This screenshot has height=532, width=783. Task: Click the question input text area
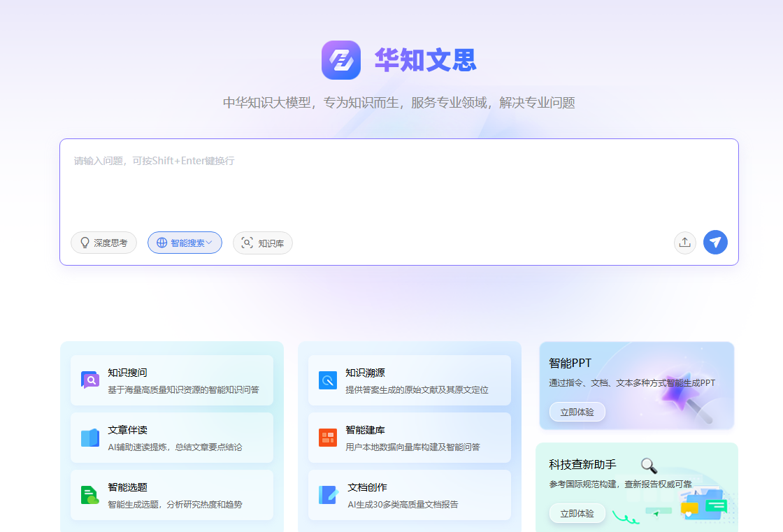(399, 185)
